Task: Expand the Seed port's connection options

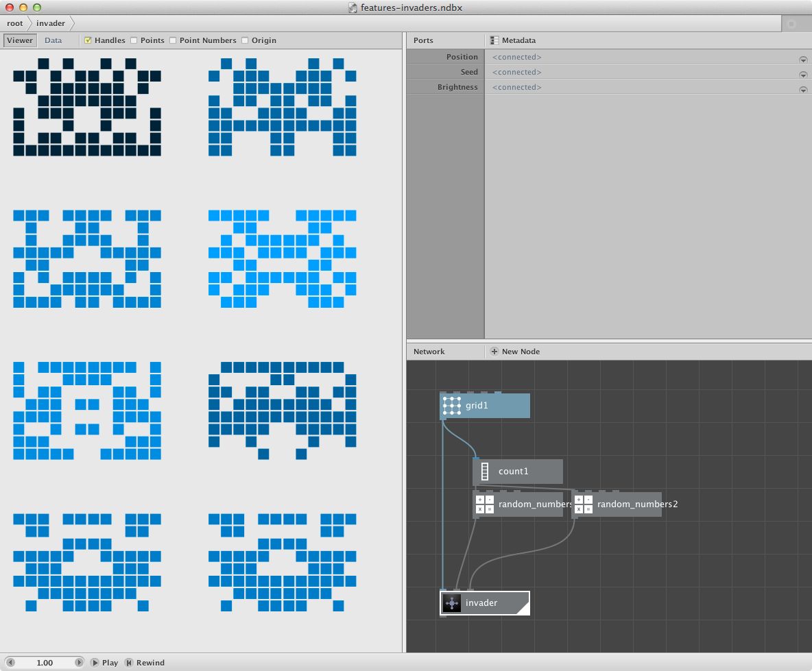Action: point(803,74)
